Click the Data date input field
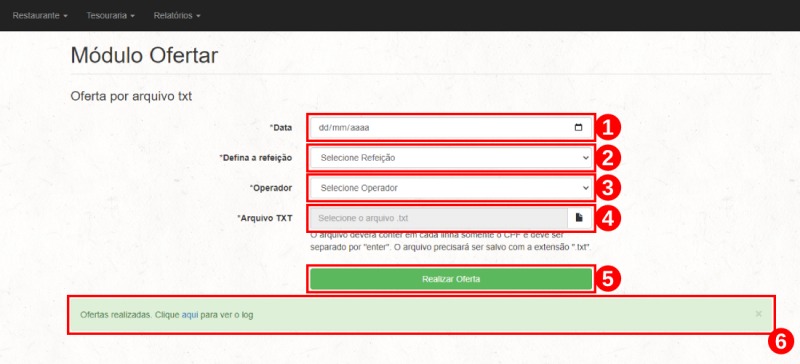This screenshot has height=364, width=800. tap(451, 128)
